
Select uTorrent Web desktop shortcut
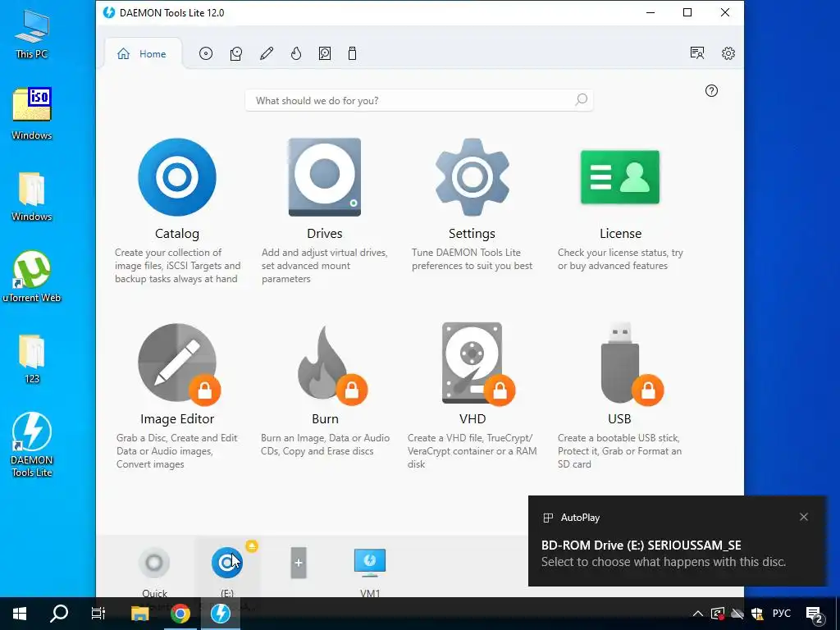click(x=32, y=277)
